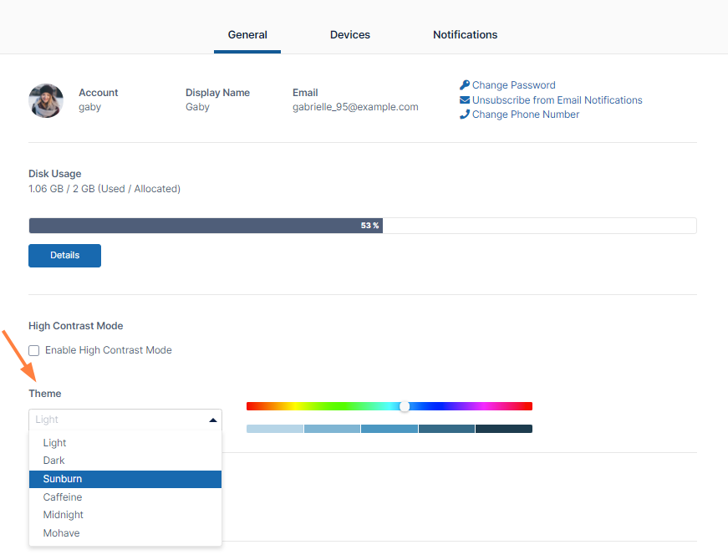728x560 pixels.
Task: Click the Details button under disk usage
Action: tap(64, 256)
